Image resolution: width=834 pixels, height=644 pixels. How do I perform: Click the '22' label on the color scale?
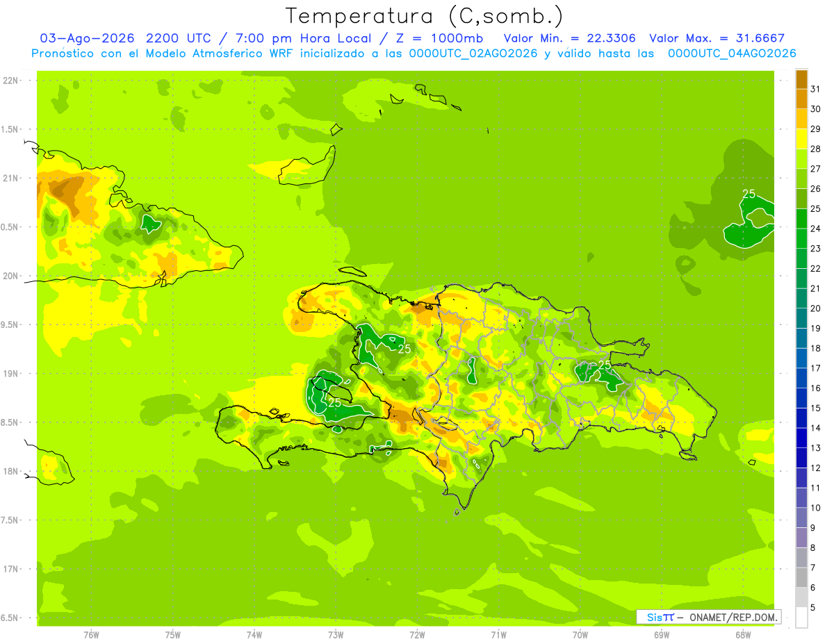point(816,268)
